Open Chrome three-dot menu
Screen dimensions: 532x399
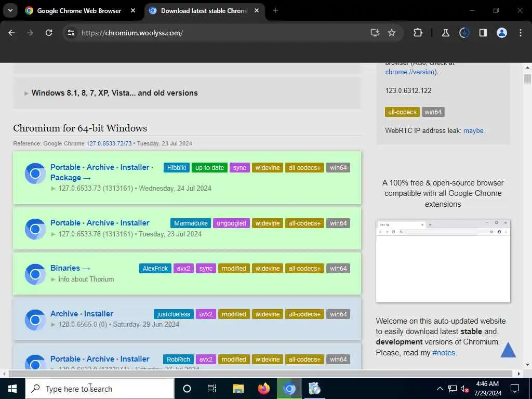pyautogui.click(x=521, y=33)
